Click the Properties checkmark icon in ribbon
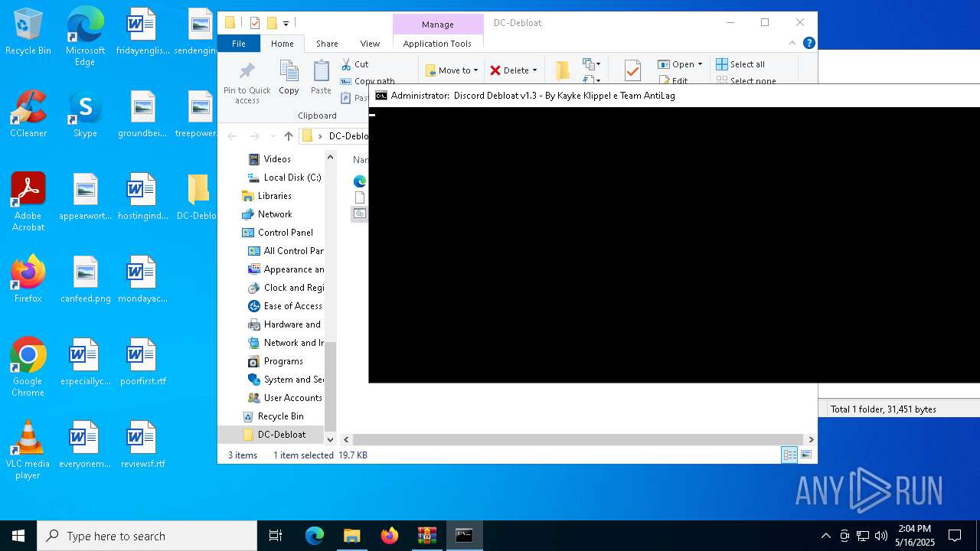 point(632,71)
